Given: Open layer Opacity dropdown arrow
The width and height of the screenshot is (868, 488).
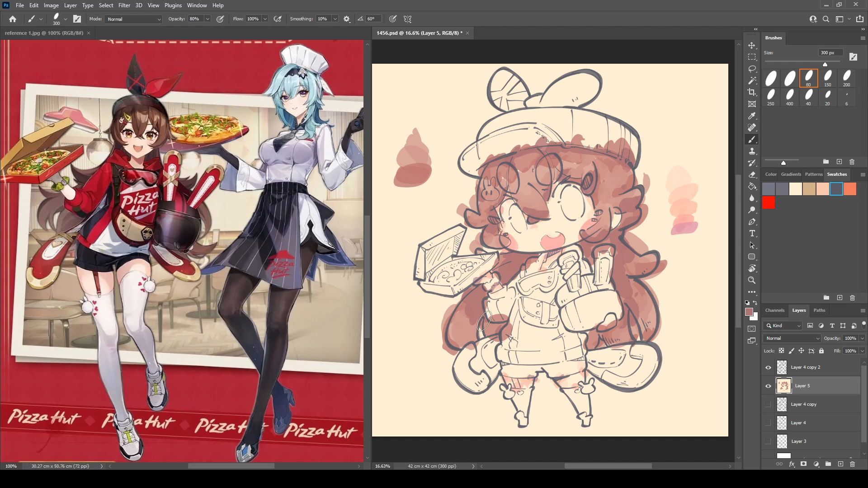Looking at the screenshot, I should pyautogui.click(x=862, y=338).
